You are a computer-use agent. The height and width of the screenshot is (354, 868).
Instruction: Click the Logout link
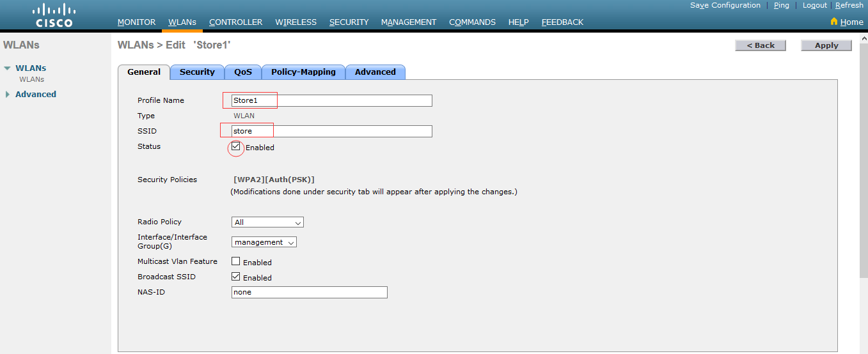point(815,5)
